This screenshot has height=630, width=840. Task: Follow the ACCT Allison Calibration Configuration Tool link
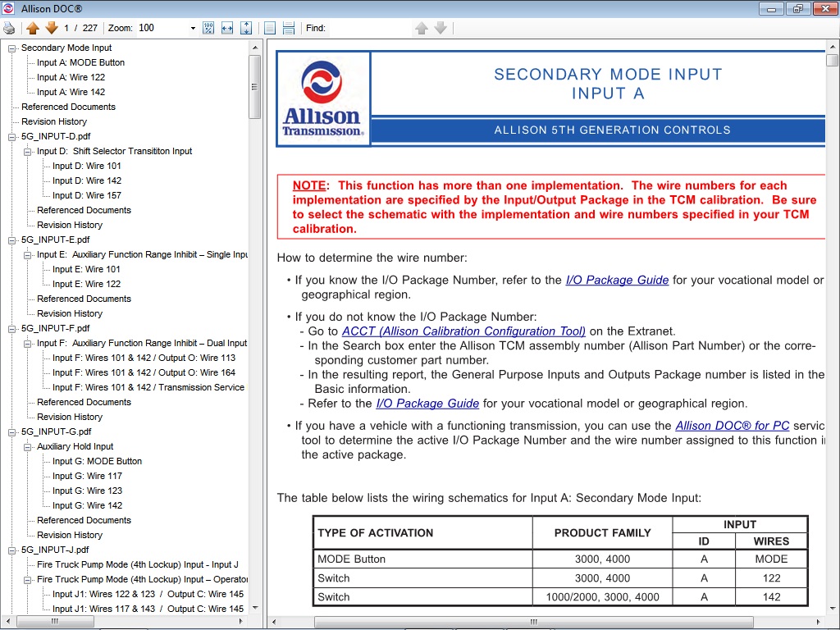[x=463, y=331]
